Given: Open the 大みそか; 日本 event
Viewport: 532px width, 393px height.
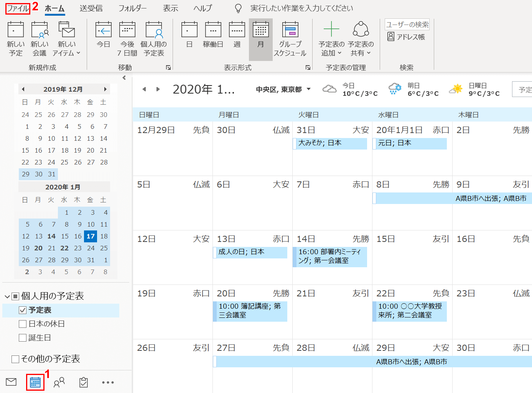Looking at the screenshot, I should (x=330, y=143).
